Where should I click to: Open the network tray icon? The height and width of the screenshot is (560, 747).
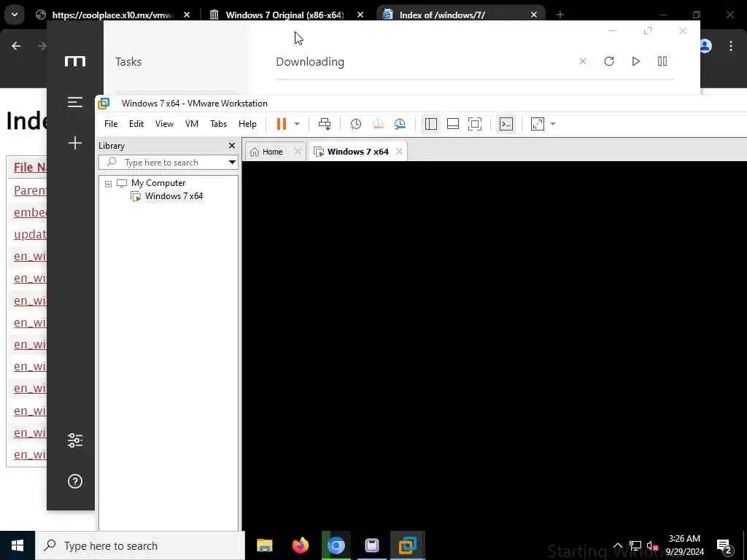[x=635, y=545]
